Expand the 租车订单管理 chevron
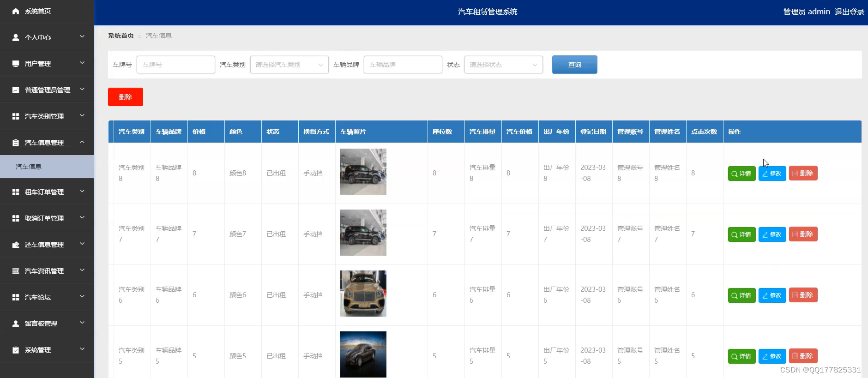 click(x=82, y=191)
